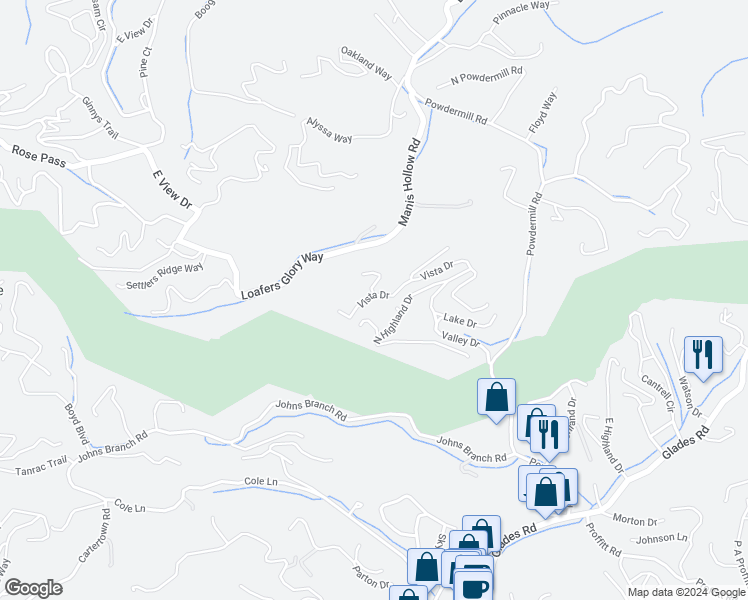The width and height of the screenshot is (748, 600).
Task: Click the shopping bag marker beside Parton Dr
Action: pos(426,569)
